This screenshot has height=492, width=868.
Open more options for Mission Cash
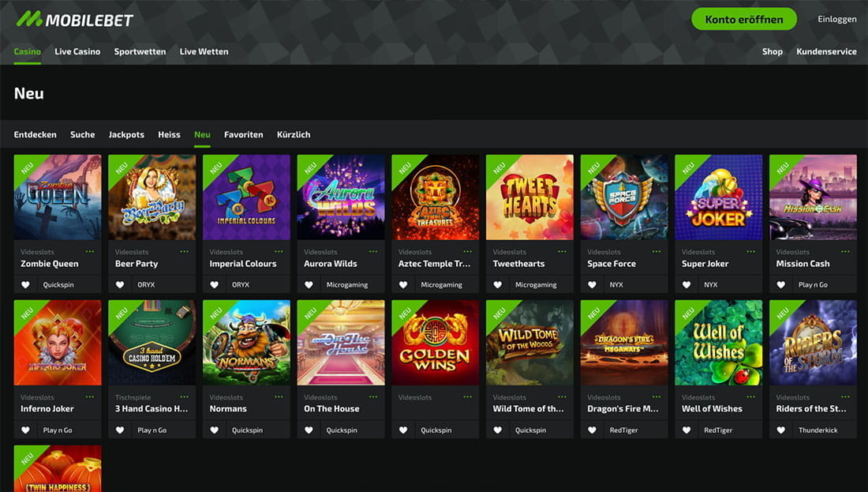845,252
